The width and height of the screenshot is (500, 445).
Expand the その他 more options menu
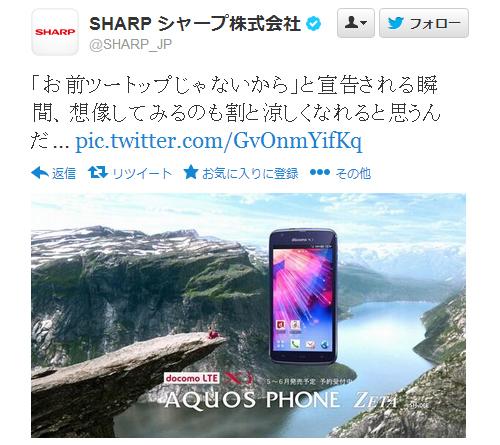click(353, 173)
